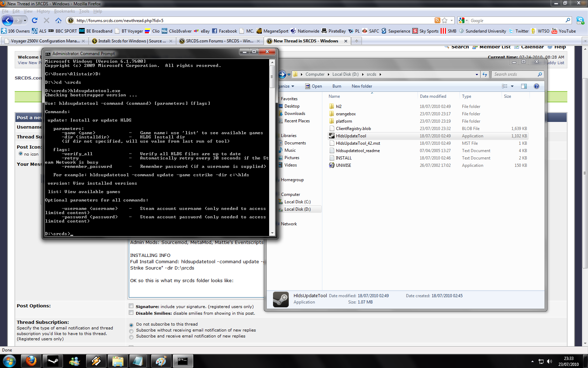The height and width of the screenshot is (368, 588).
Task: Open a new tab with plus button
Action: coord(356,41)
